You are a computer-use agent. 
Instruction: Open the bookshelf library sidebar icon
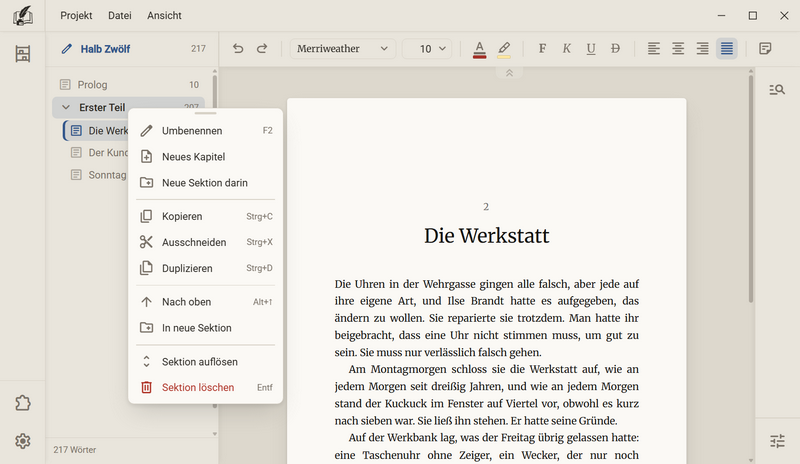(x=22, y=54)
